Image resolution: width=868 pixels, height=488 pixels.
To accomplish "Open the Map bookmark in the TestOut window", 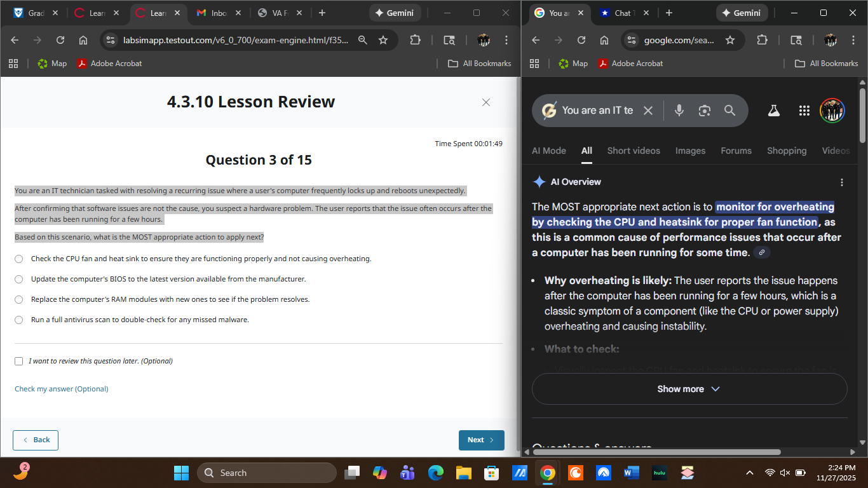I will 52,64.
